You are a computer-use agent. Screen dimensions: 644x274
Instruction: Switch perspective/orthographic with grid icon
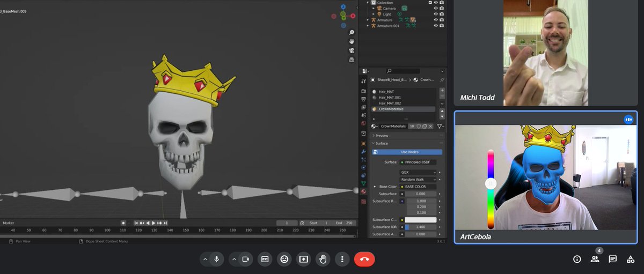tap(352, 60)
